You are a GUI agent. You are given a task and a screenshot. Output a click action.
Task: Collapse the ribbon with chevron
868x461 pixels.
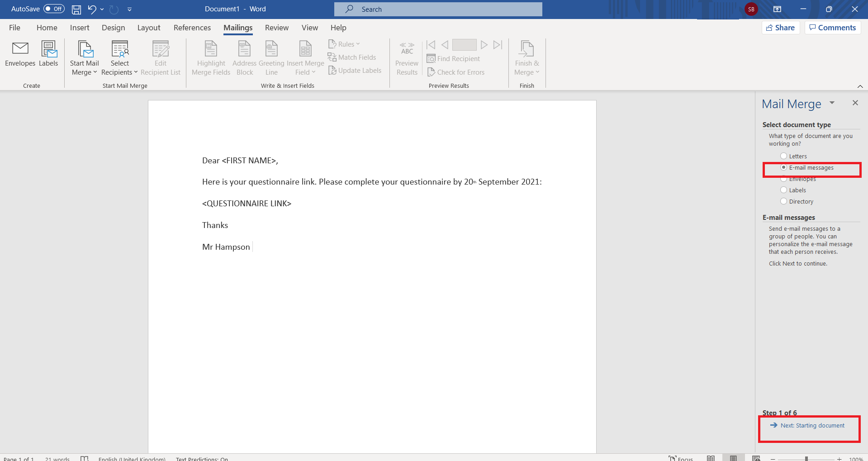[x=860, y=86]
